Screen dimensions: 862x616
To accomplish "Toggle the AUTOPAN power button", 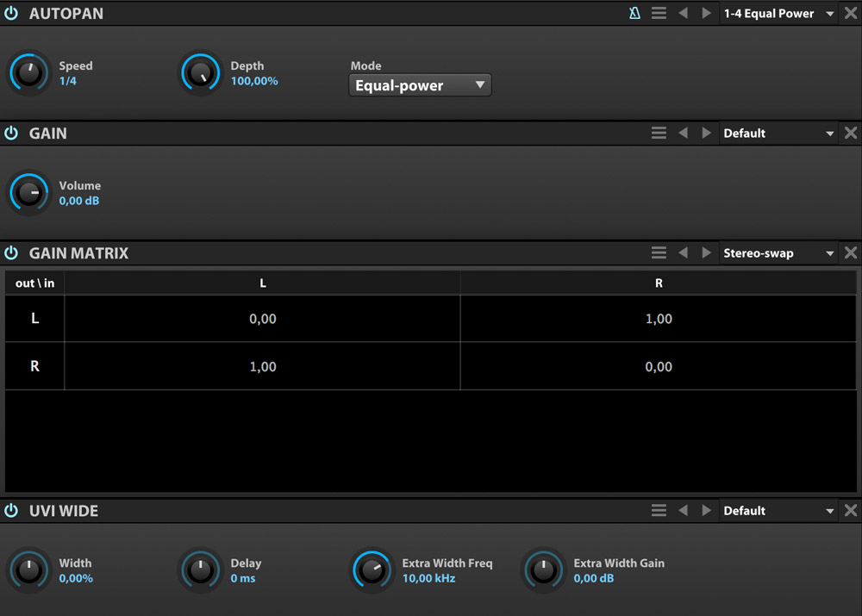I will click(x=11, y=13).
